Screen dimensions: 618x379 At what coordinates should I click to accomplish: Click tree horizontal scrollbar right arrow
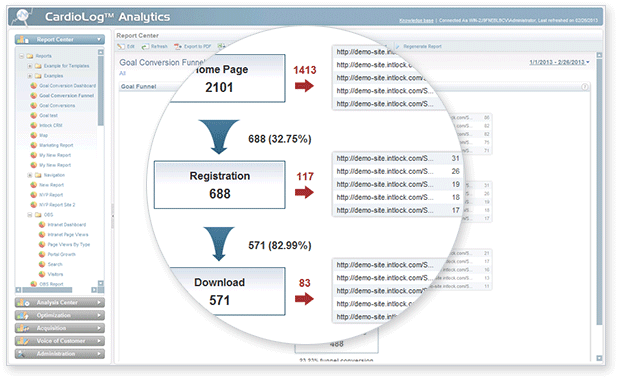pos(94,290)
